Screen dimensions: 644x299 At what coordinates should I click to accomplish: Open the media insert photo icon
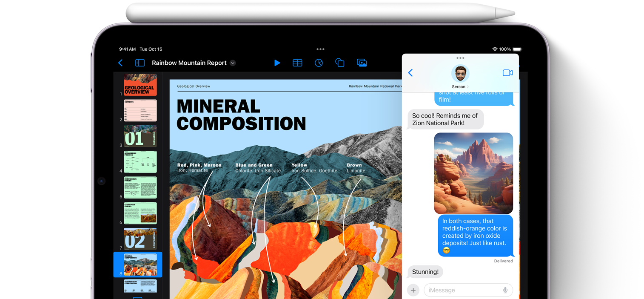pos(362,63)
